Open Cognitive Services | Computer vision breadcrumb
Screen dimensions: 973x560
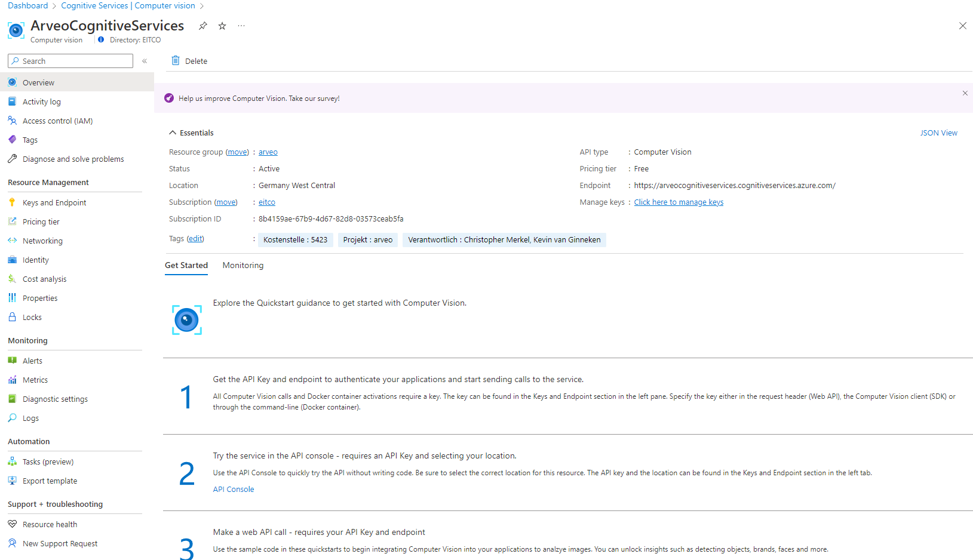pyautogui.click(x=128, y=5)
